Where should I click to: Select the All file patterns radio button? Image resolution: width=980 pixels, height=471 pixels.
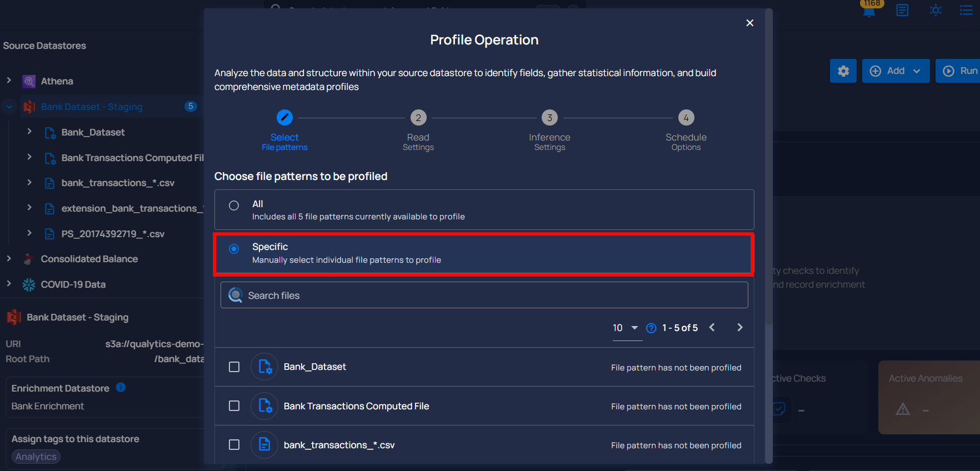[234, 206]
